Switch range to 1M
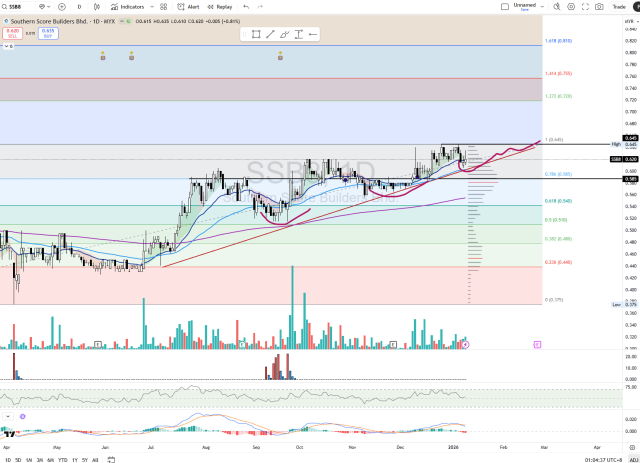 tap(29, 460)
